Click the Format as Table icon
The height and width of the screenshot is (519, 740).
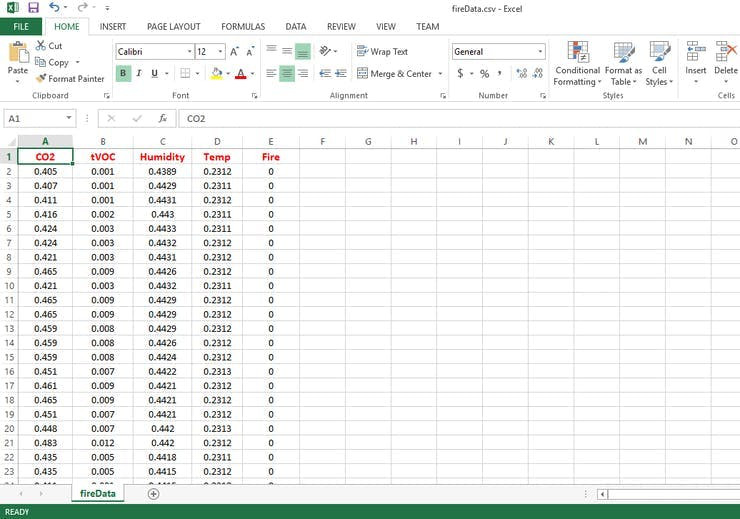(x=623, y=52)
